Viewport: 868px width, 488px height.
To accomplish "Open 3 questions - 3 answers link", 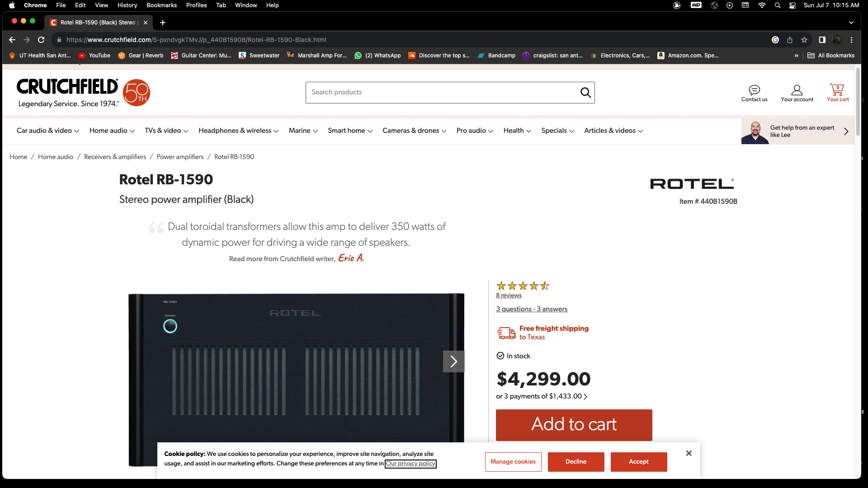I will (532, 309).
